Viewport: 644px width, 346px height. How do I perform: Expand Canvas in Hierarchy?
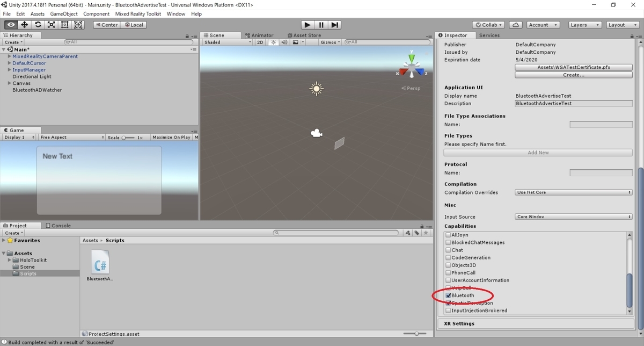(x=9, y=83)
